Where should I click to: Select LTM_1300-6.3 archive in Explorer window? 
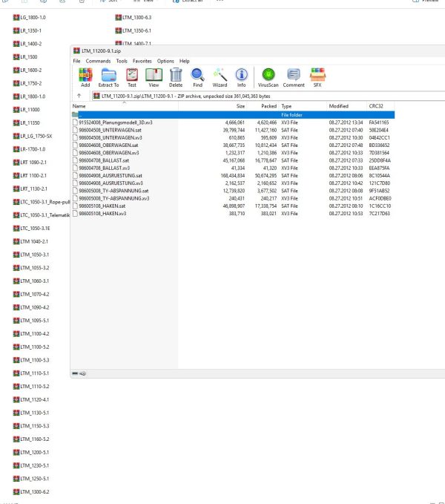point(133,17)
